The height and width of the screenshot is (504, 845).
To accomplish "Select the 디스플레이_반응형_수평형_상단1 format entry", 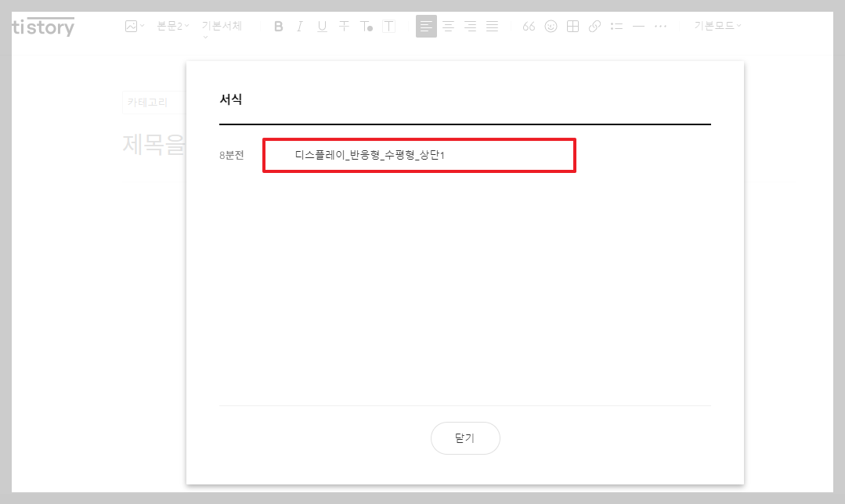I will point(419,155).
